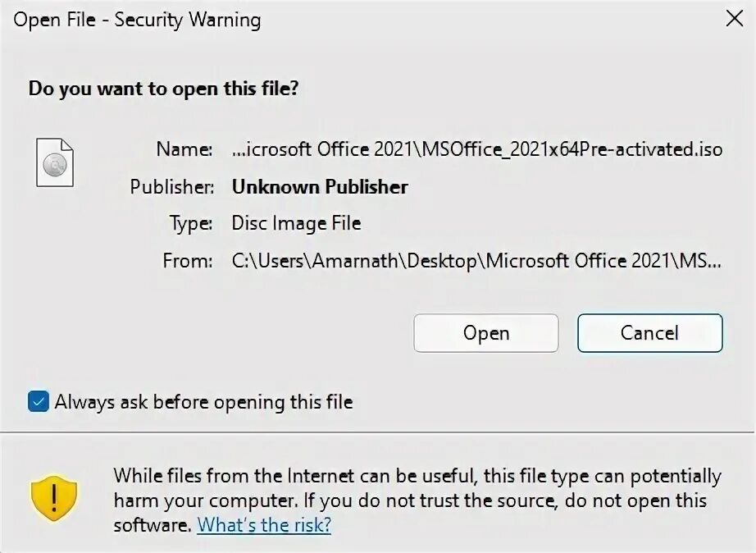
Task: Close the Security Warning dialog with X
Action: click(x=734, y=21)
